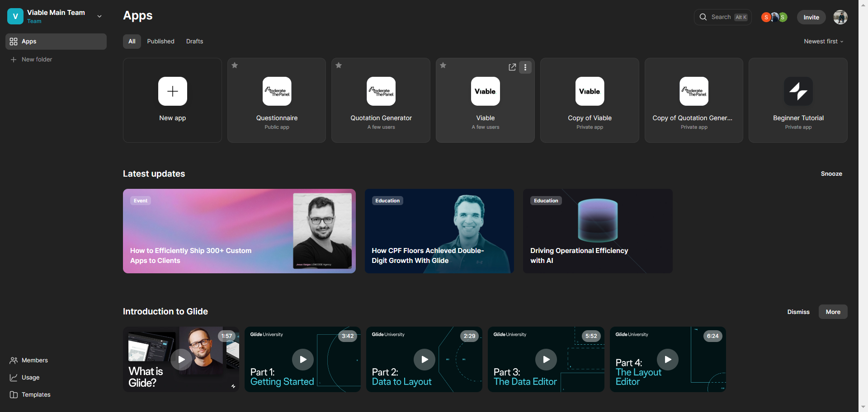This screenshot has width=868, height=412.
Task: Click the More button
Action: 833,312
